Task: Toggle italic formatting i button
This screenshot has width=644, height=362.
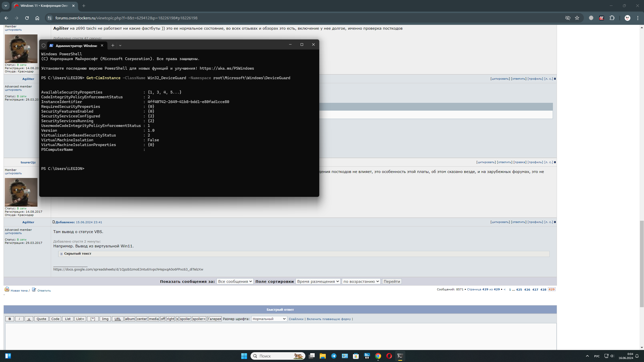Action: pyautogui.click(x=19, y=319)
